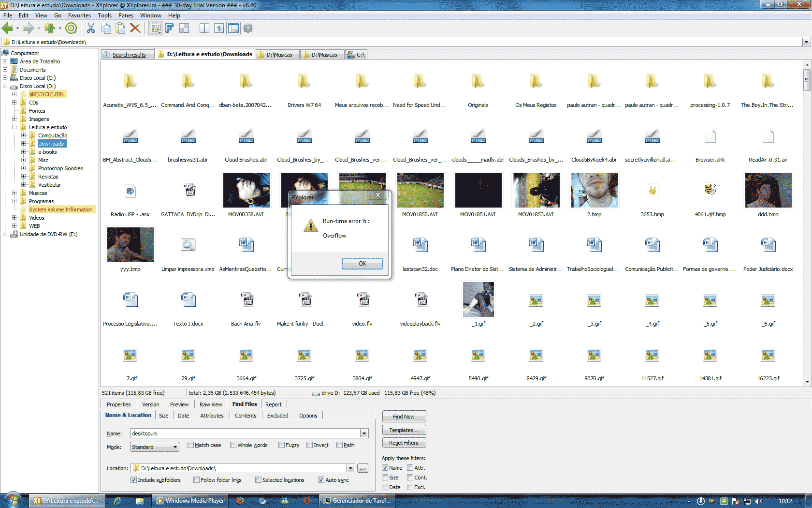Open the Favorites menu
The image size is (812, 508).
coord(79,15)
